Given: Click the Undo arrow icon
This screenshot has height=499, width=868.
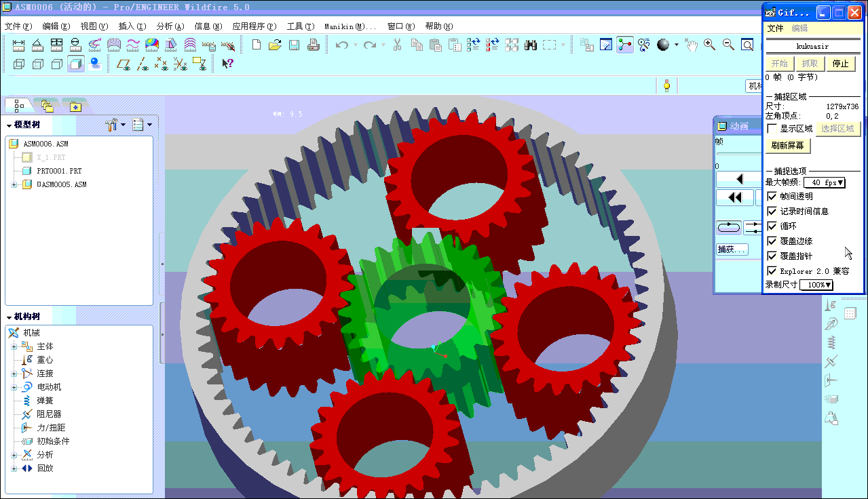Looking at the screenshot, I should point(341,45).
